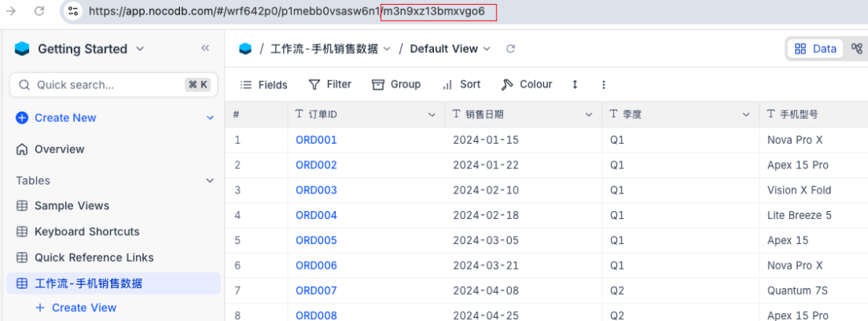Select the 2024-01-15 date cell
This screenshot has height=321, width=868.
click(x=524, y=140)
